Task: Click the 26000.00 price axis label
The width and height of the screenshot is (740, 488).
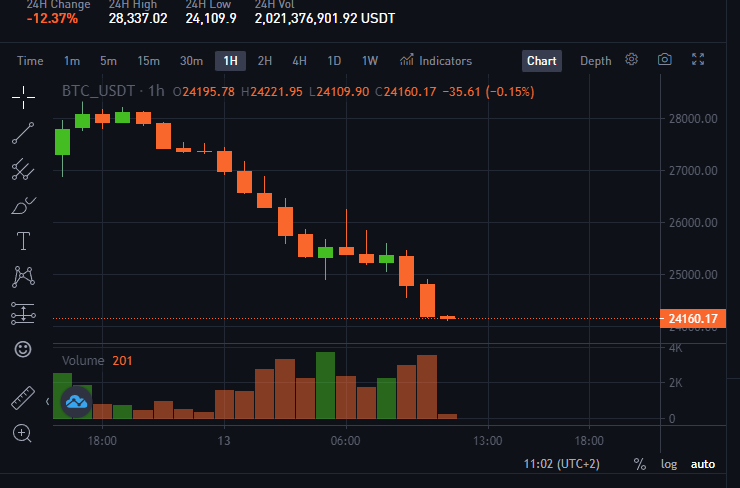Action: pos(693,222)
